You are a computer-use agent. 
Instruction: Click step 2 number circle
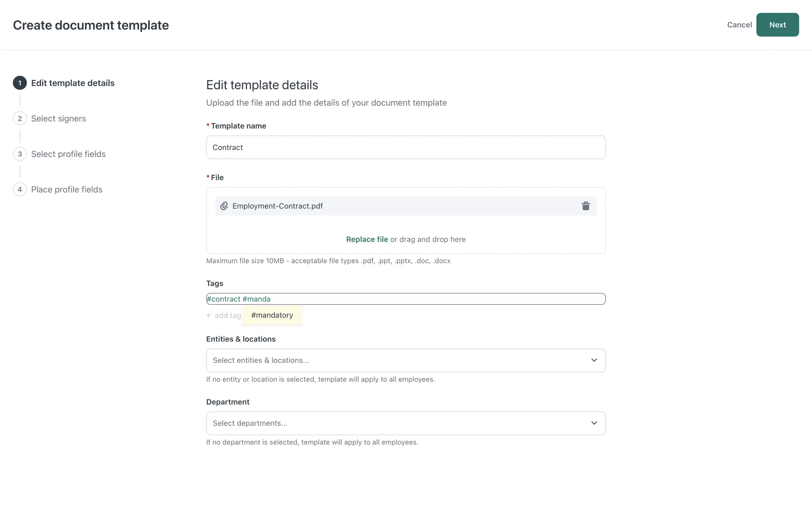pyautogui.click(x=20, y=119)
